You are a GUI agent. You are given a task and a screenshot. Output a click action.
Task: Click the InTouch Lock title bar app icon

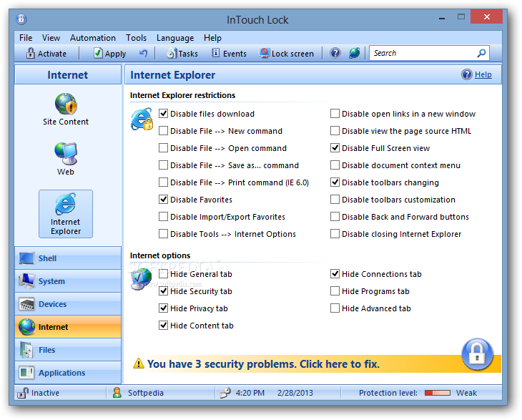pos(21,19)
